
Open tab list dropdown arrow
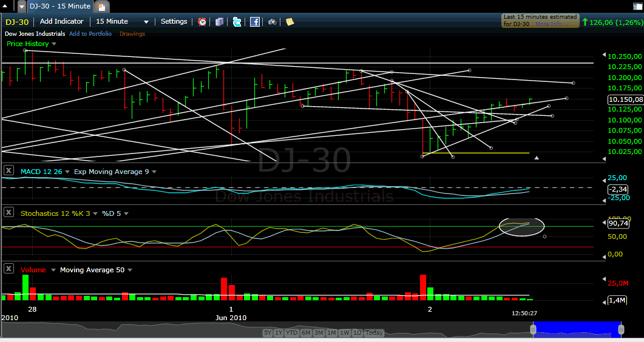(22, 7)
